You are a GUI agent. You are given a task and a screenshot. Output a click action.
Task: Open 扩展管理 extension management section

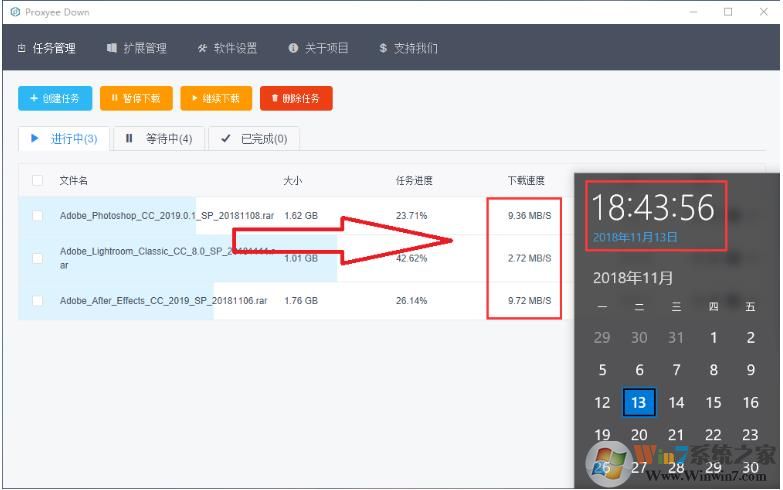pyautogui.click(x=136, y=48)
